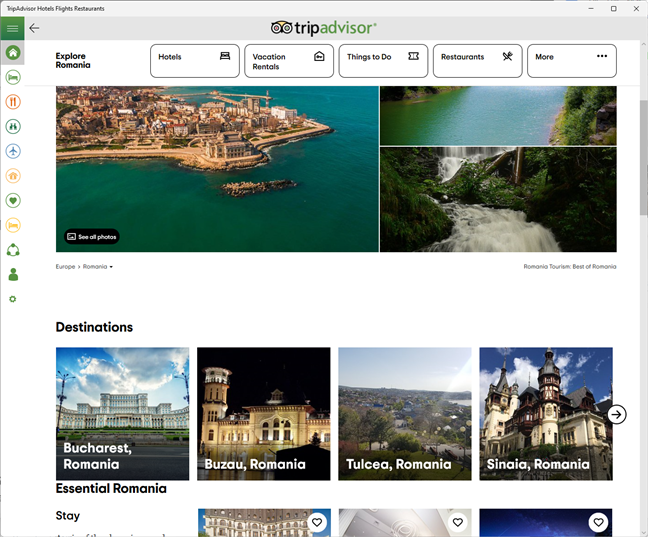The height and width of the screenshot is (537, 648).
Task: Click the Essential Romania heading
Action: pos(111,488)
